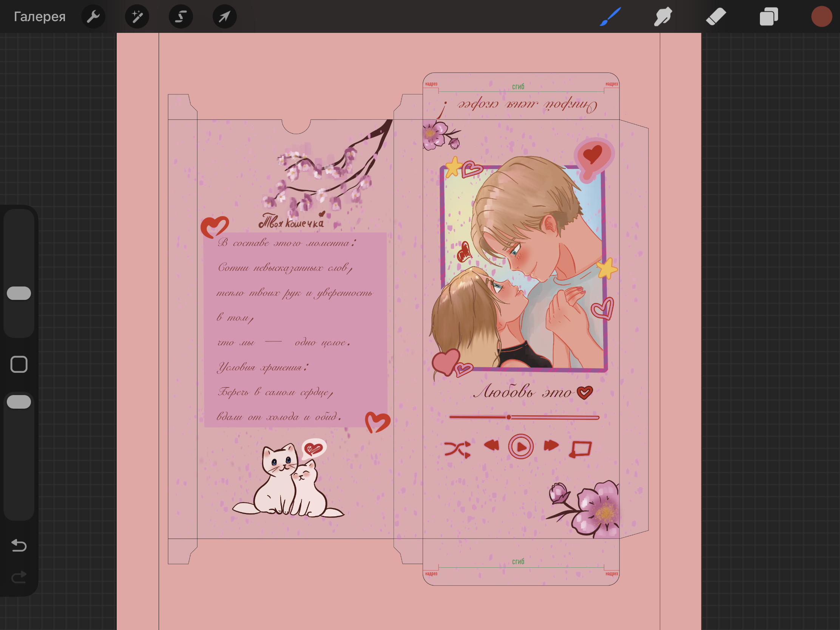840x630 pixels.
Task: Select the Smudge tool
Action: [x=663, y=17]
